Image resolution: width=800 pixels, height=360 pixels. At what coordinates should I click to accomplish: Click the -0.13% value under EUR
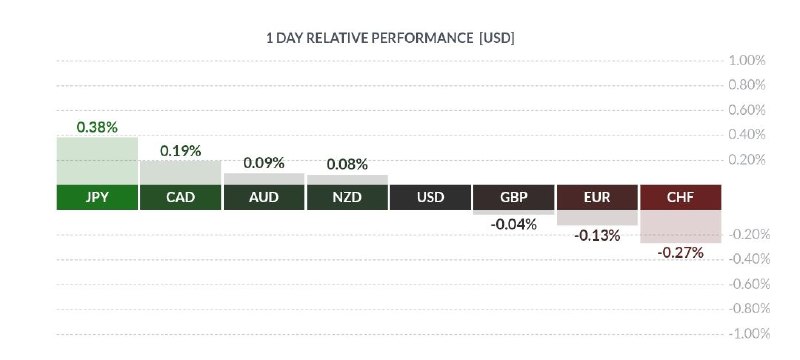[x=597, y=236]
